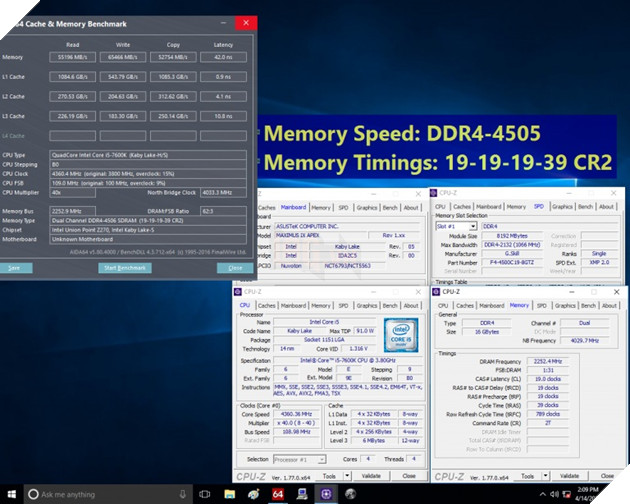
Task: Click the L1 Cache Read value 1084.6 GB/s
Action: (72, 77)
